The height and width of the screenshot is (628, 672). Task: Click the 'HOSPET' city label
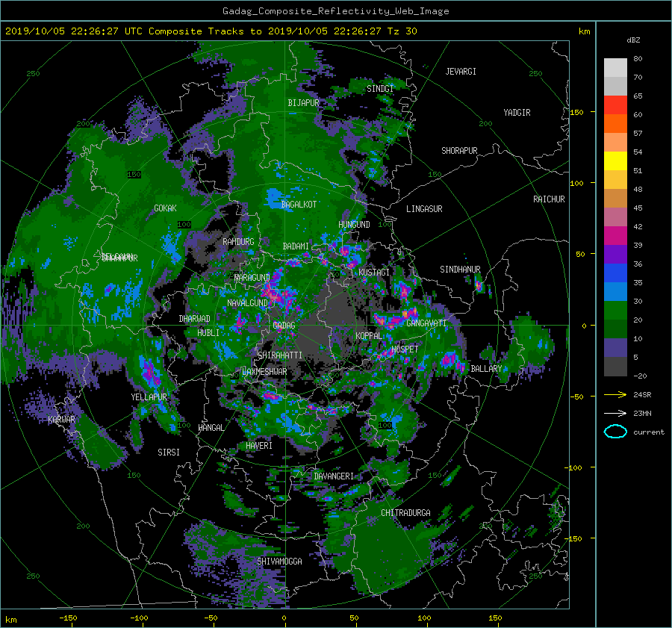point(405,349)
